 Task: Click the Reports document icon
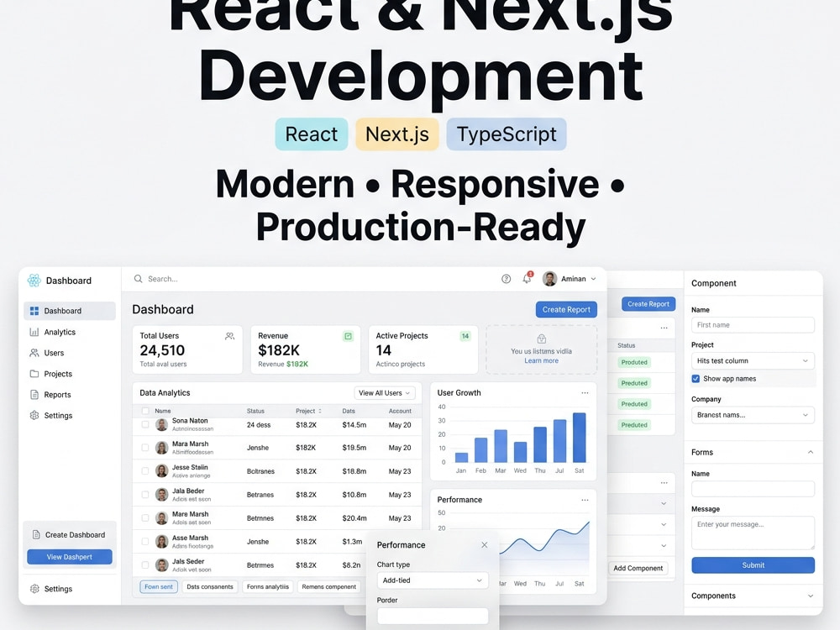[34, 395]
